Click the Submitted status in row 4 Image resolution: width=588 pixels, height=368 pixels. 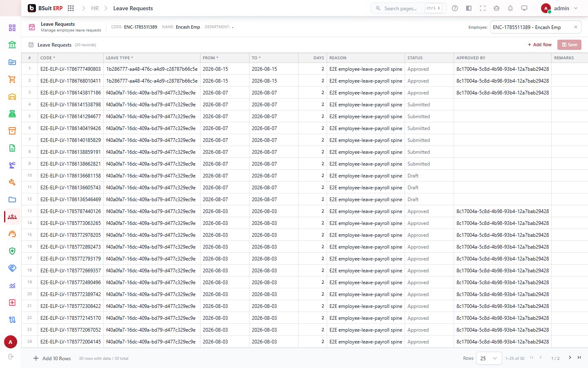tap(419, 105)
